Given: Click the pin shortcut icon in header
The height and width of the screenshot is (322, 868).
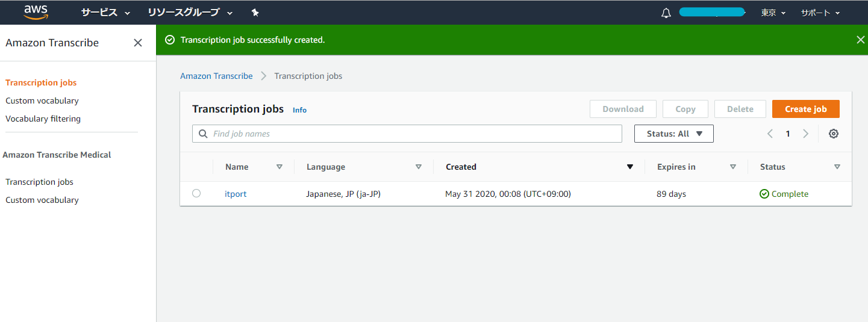Looking at the screenshot, I should click(255, 13).
